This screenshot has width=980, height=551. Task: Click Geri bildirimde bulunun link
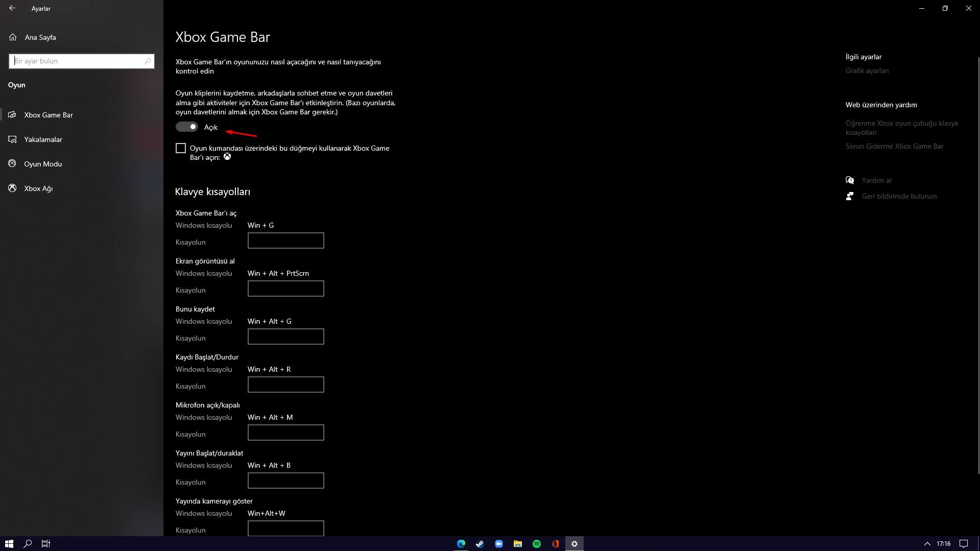[899, 196]
